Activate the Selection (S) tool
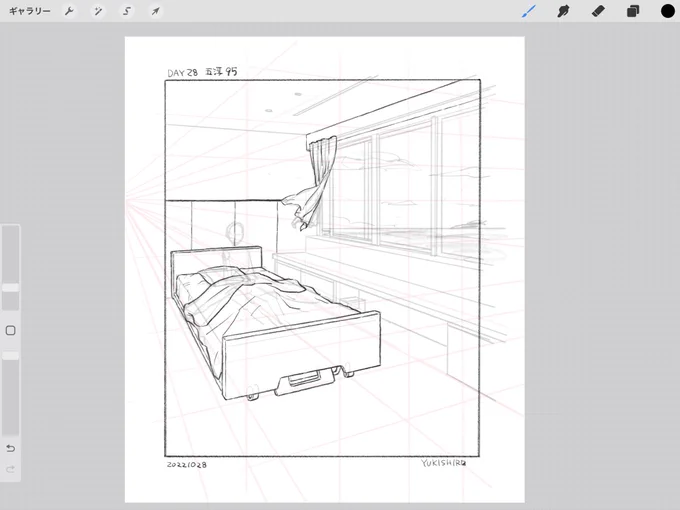This screenshot has height=510, width=680. tap(127, 11)
